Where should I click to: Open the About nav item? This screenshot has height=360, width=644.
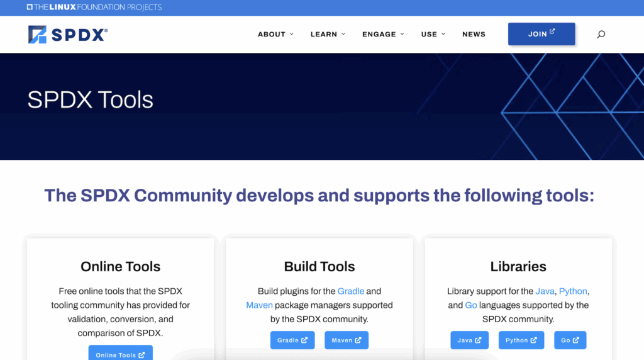click(x=272, y=34)
